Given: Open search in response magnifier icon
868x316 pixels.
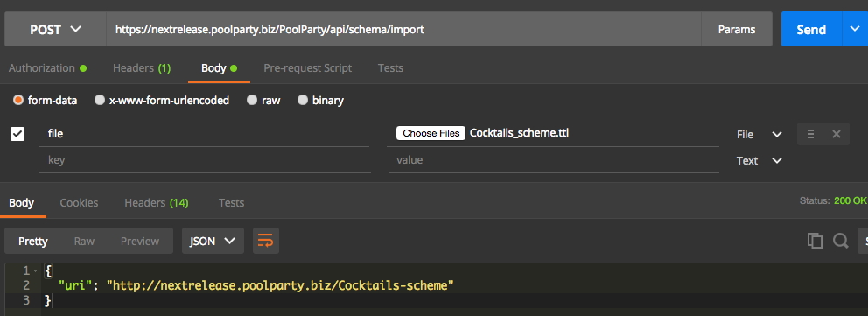Looking at the screenshot, I should click(x=841, y=241).
